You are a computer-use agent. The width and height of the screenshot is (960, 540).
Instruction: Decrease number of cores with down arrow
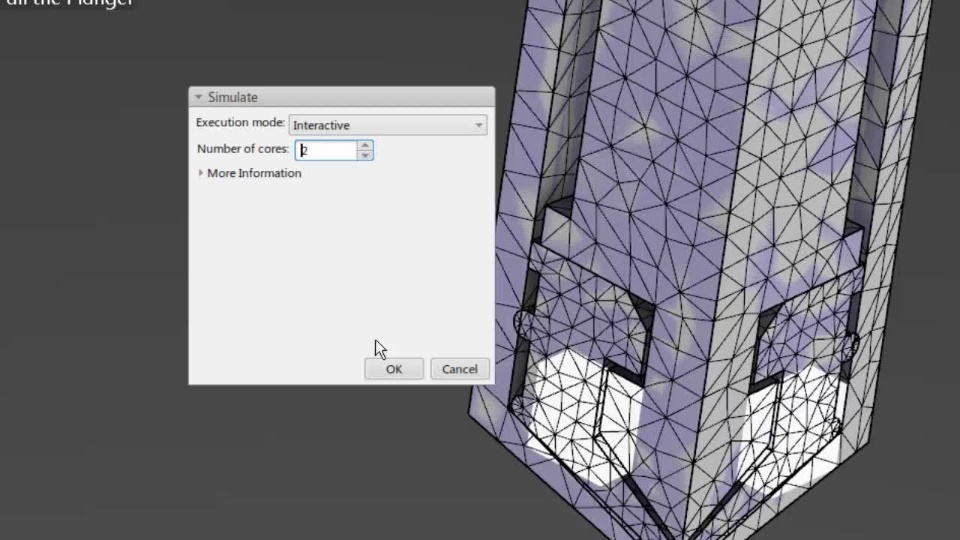tap(365, 156)
